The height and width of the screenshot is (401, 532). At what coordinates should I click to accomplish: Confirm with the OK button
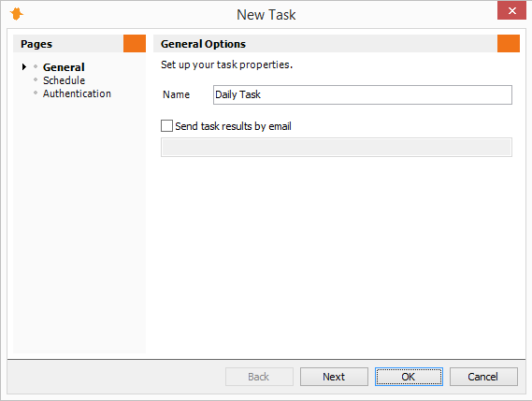[x=409, y=377]
